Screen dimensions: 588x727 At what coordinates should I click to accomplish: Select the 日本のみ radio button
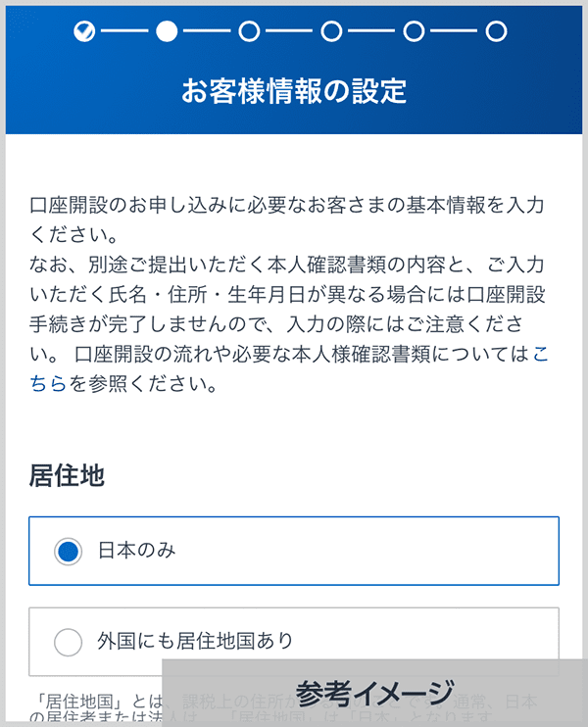coord(68,552)
